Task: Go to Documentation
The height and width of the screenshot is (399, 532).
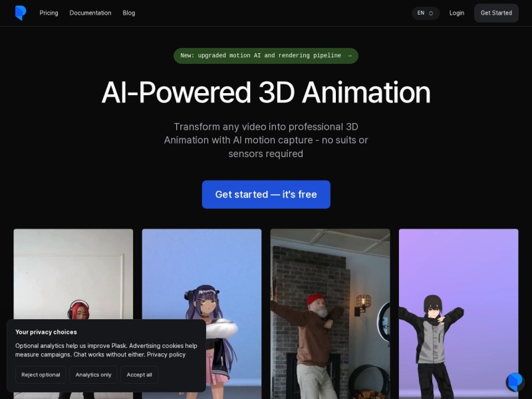Action: pos(90,13)
